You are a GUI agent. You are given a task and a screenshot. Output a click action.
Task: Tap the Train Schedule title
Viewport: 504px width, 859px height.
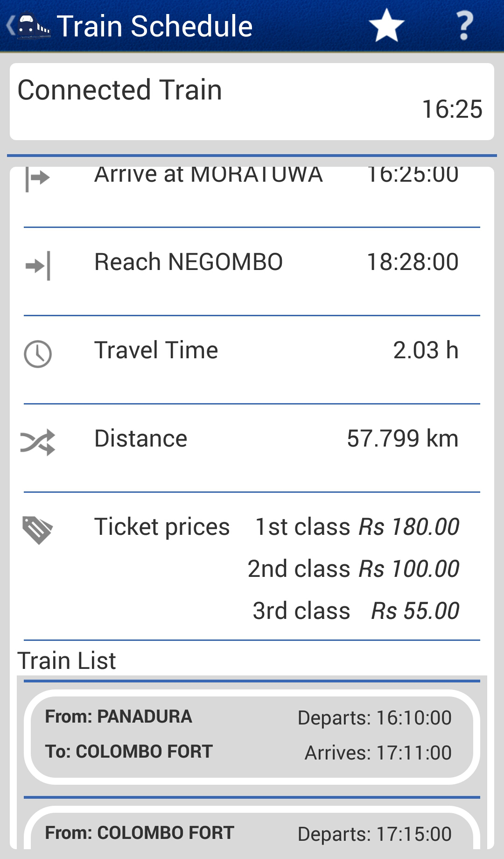[154, 26]
